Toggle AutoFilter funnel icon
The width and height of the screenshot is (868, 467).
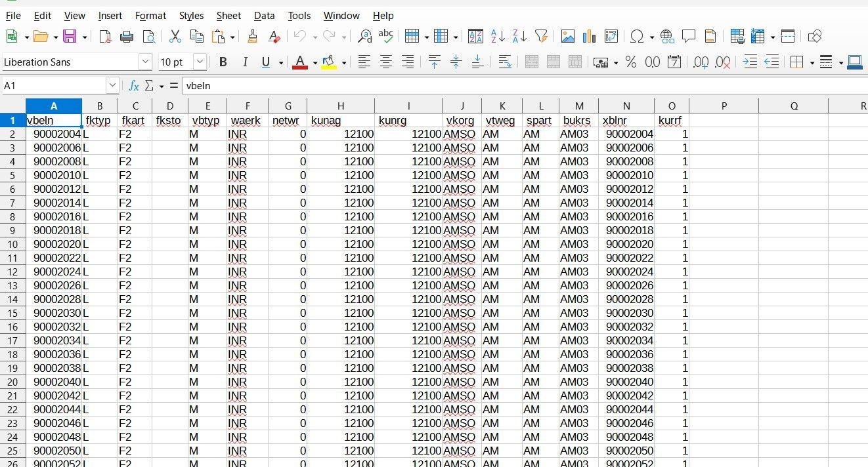tap(541, 37)
